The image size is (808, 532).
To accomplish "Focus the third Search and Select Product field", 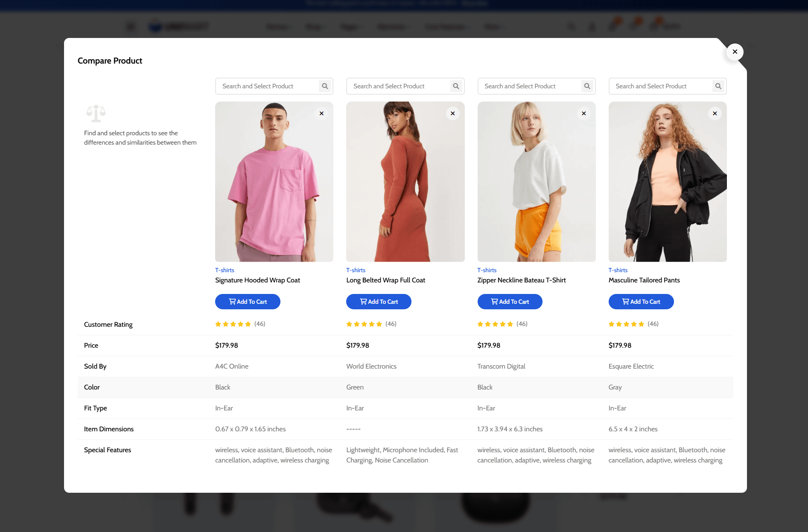I will [x=529, y=86].
